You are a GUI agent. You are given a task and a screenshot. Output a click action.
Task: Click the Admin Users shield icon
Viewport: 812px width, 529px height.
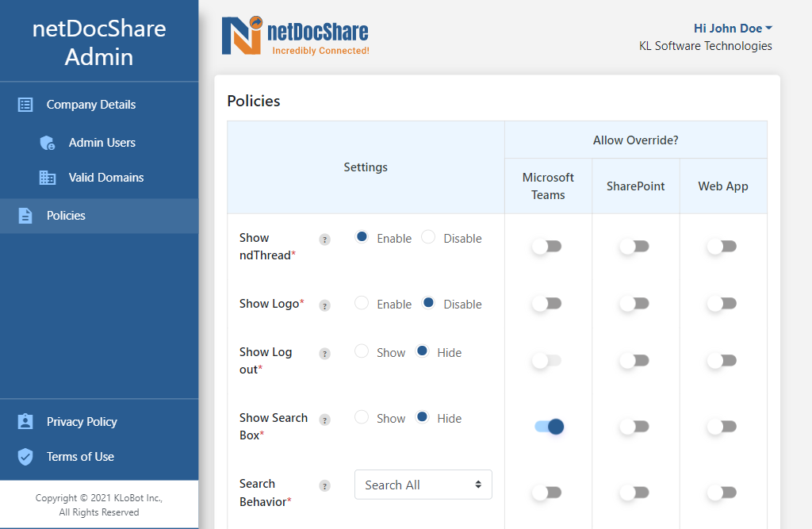[48, 143]
